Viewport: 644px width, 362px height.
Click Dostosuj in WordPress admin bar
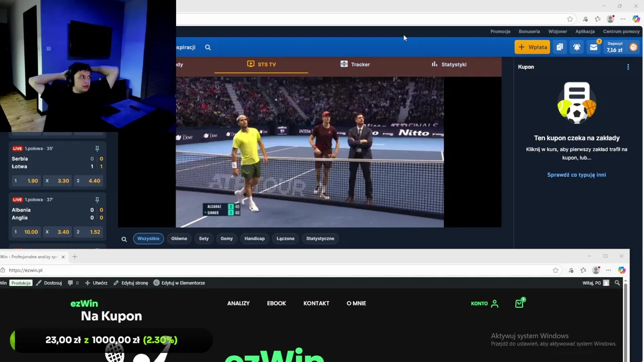49,283
